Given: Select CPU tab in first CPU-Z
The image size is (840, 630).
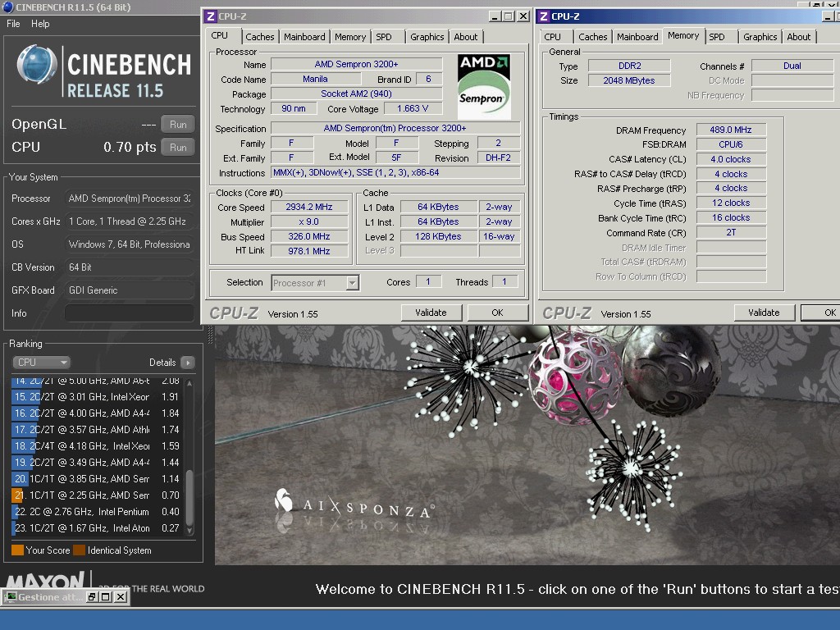Looking at the screenshot, I should pyautogui.click(x=220, y=35).
